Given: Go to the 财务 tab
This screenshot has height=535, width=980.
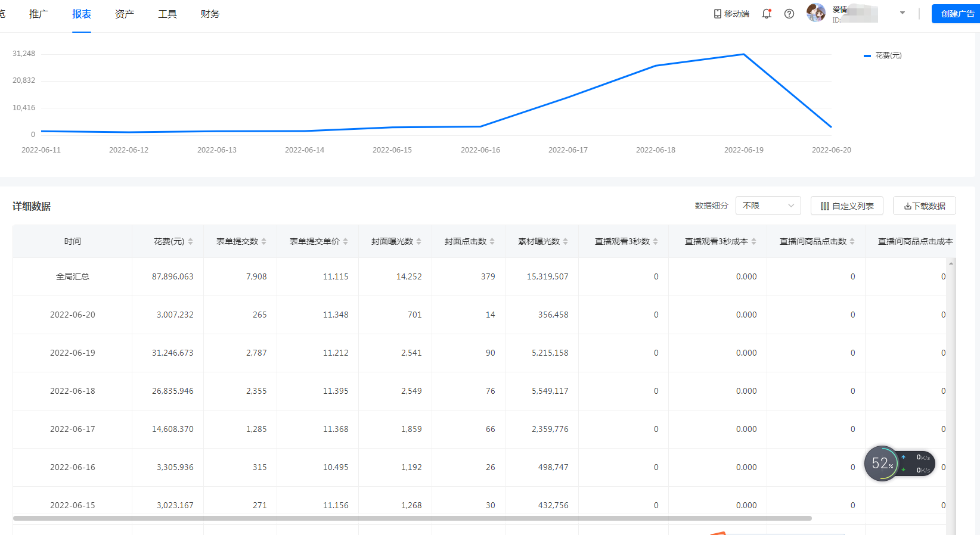Looking at the screenshot, I should point(210,14).
